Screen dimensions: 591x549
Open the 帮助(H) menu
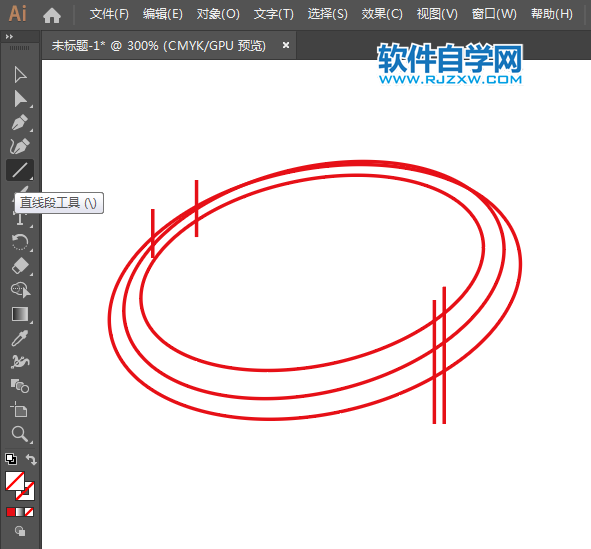click(552, 14)
